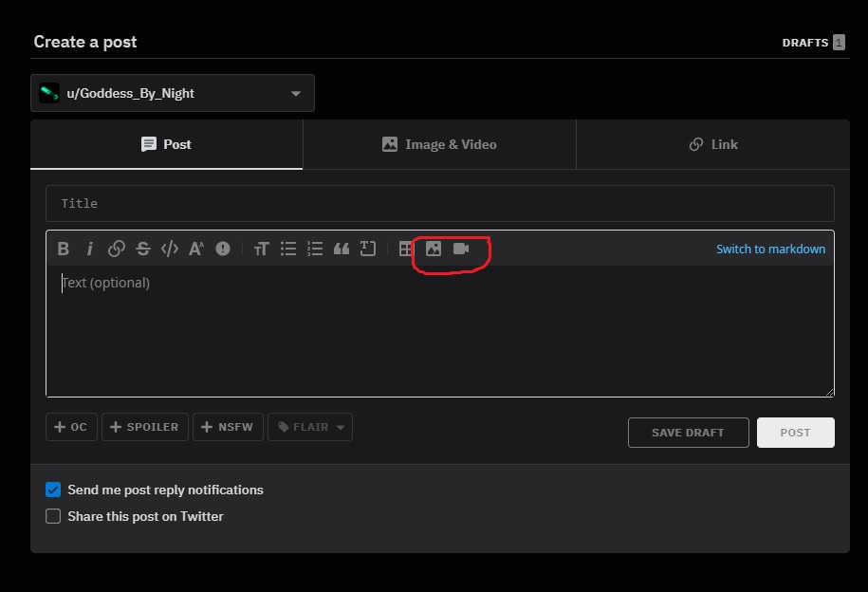
Task: Insert a bulleted list
Action: tap(287, 249)
